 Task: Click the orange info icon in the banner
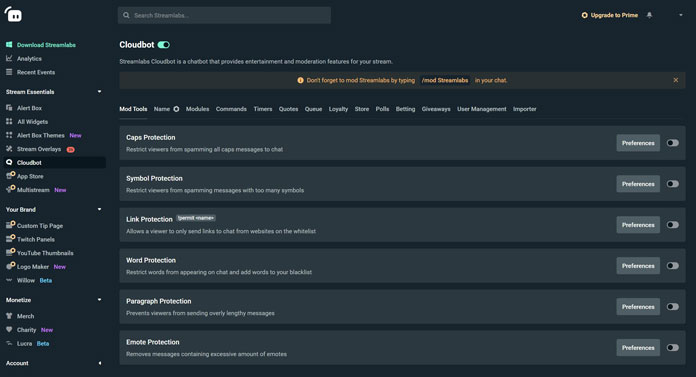301,80
